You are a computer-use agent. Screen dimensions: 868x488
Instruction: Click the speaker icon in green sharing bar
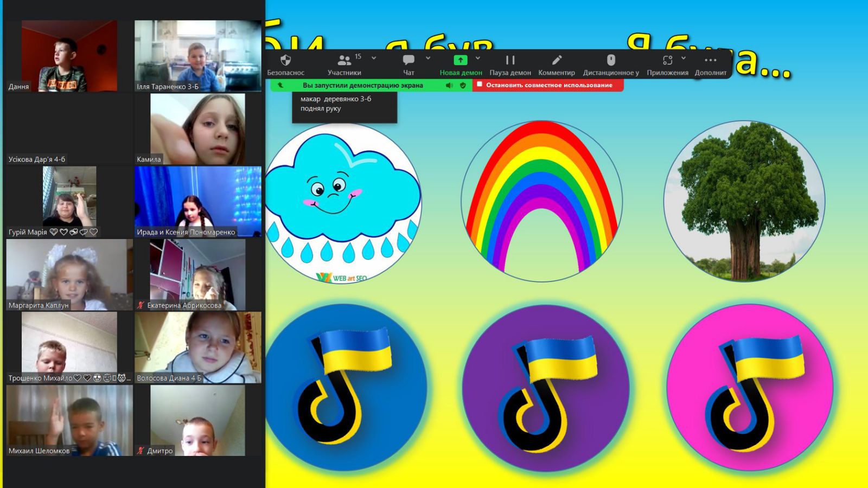449,85
